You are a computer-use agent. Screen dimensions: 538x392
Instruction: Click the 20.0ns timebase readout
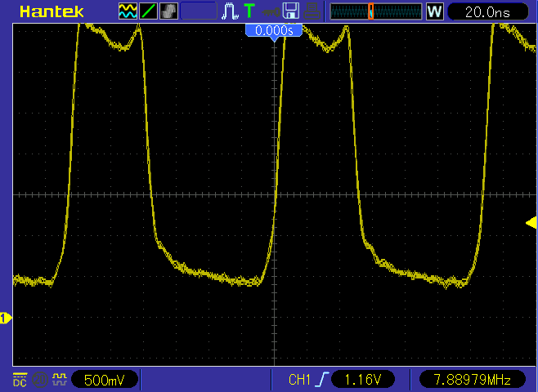click(487, 12)
